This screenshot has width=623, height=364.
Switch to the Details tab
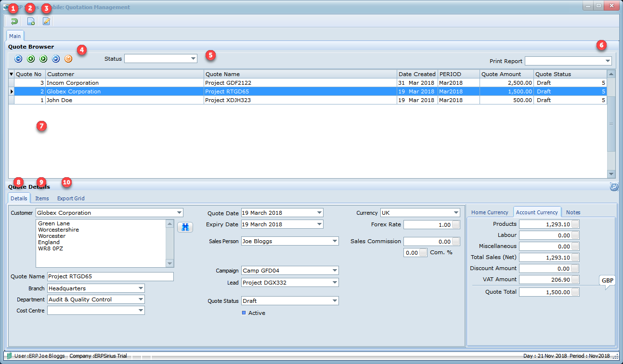(19, 198)
